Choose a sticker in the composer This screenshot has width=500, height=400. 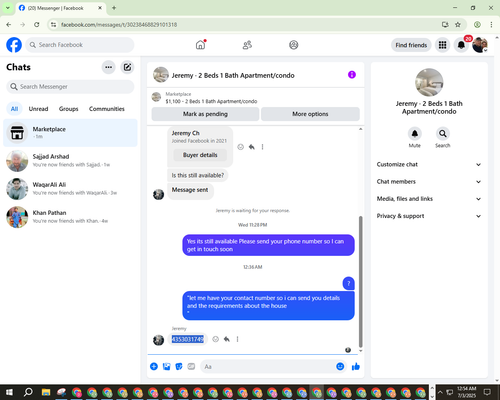[179, 366]
